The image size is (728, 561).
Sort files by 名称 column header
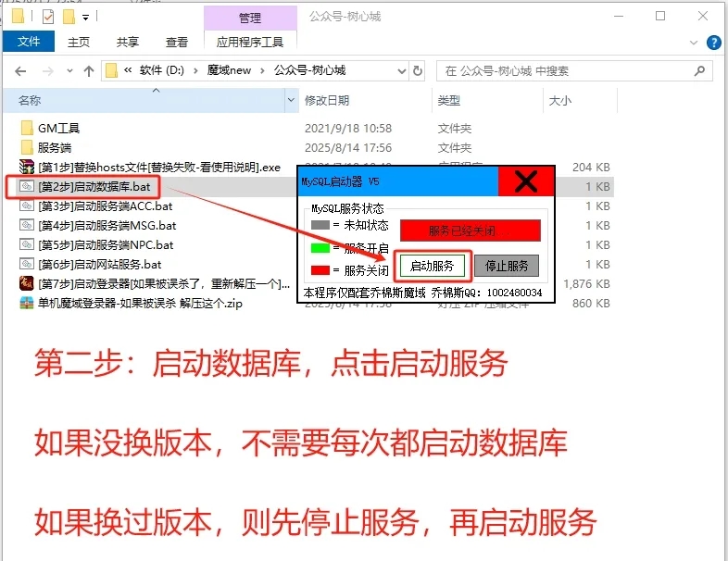[144, 100]
